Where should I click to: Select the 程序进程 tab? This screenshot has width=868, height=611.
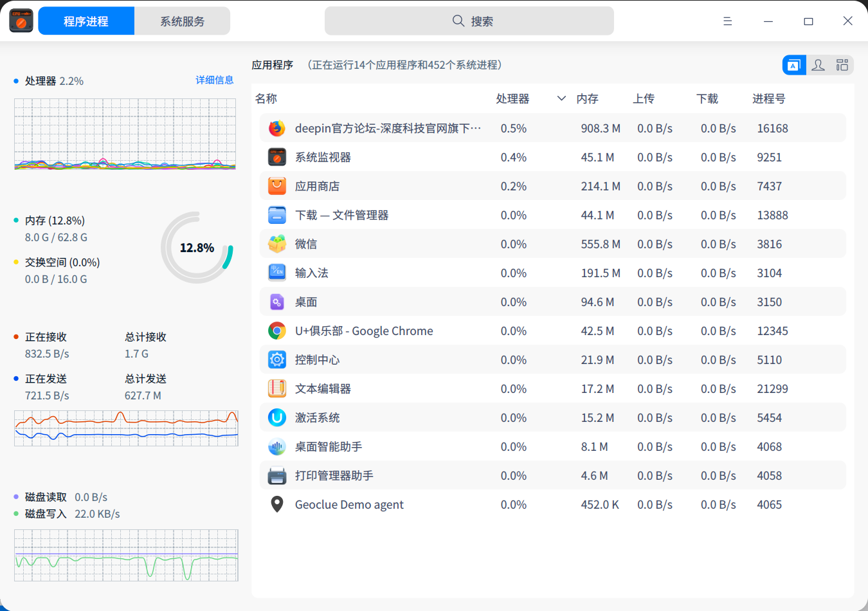pos(86,21)
